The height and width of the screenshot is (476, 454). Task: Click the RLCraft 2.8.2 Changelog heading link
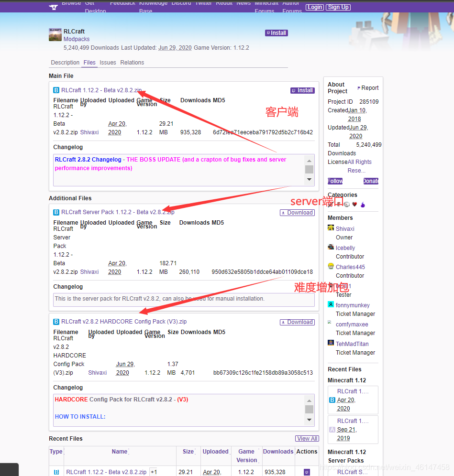pos(88,159)
